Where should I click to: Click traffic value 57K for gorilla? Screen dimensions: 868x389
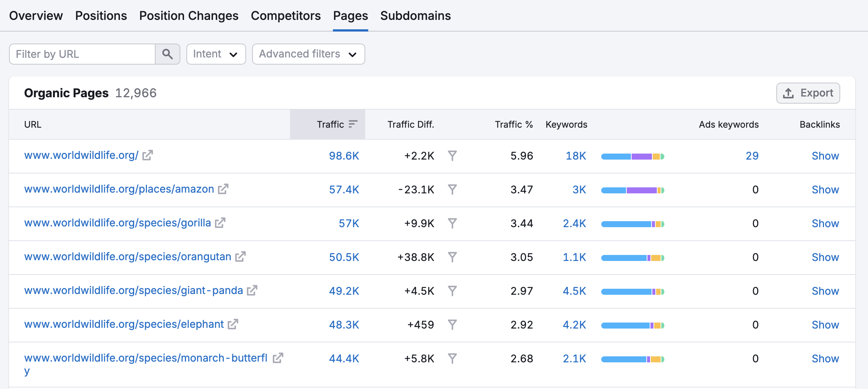pyautogui.click(x=349, y=223)
